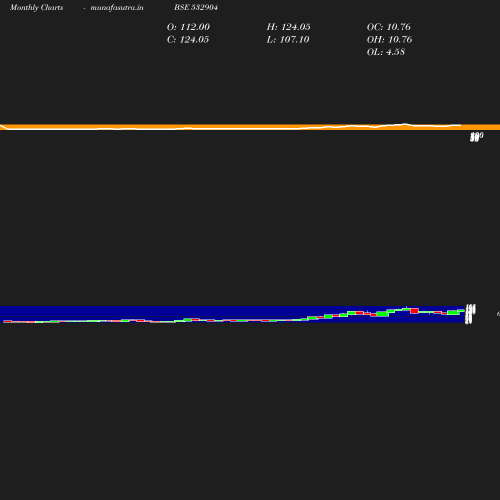Click the 'BSE 532904' symbol label
Screen dimensions: 500x500
click(196, 7)
